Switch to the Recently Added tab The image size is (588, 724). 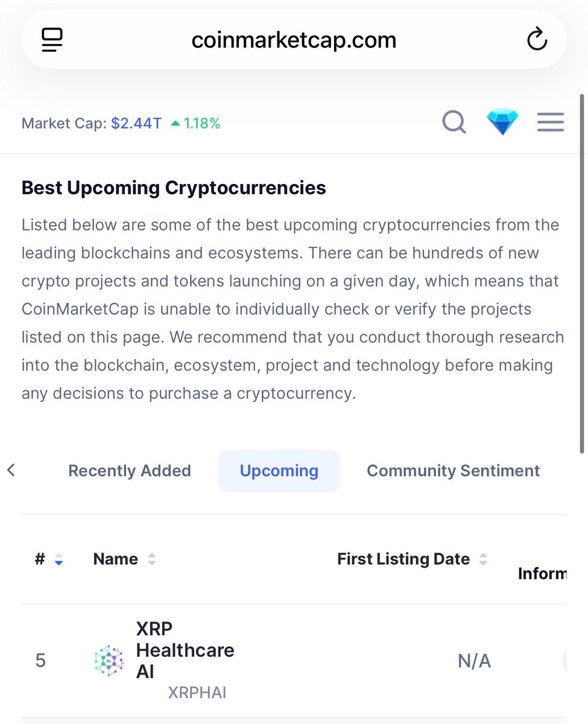[129, 471]
